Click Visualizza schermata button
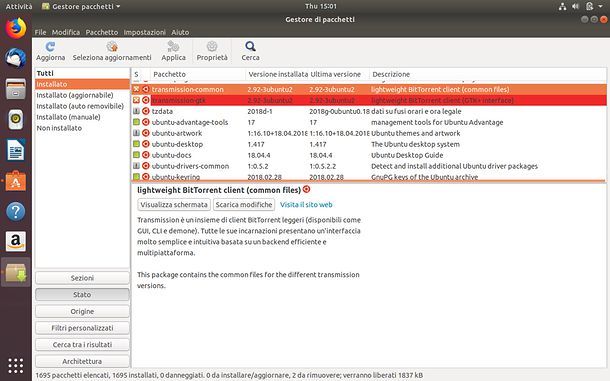 tap(174, 204)
